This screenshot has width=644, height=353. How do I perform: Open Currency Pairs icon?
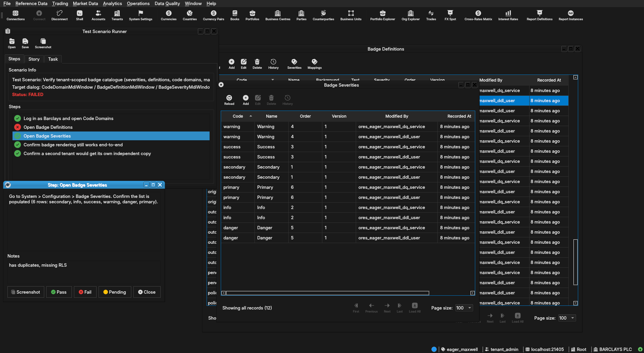(213, 15)
